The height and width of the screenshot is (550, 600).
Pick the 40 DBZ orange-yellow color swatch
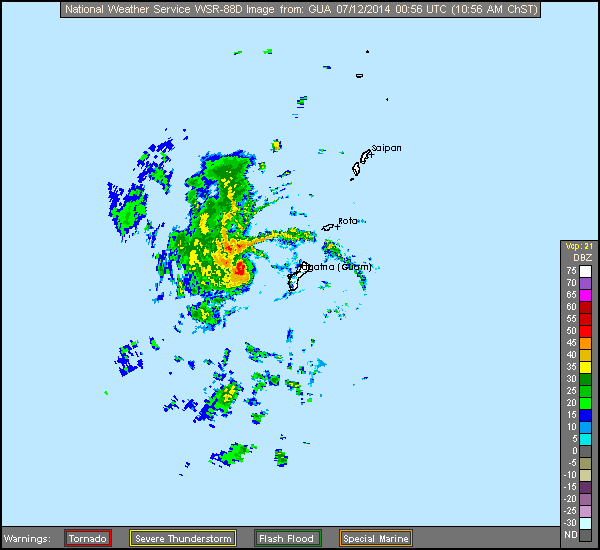pyautogui.click(x=585, y=355)
